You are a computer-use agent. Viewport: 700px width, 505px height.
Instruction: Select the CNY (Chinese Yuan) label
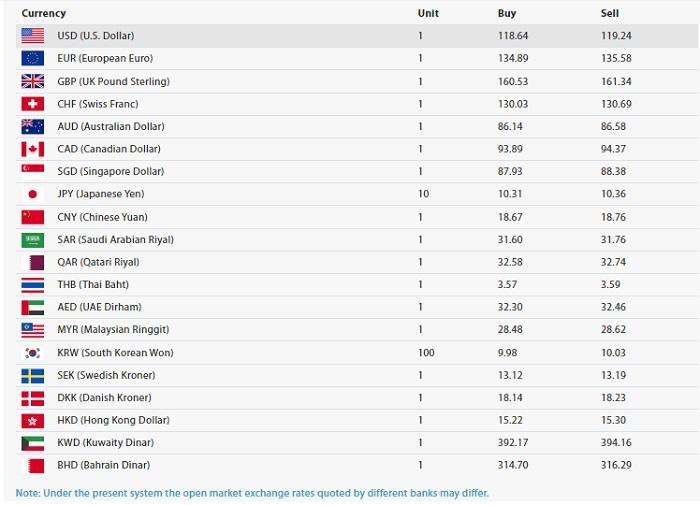[x=104, y=217]
